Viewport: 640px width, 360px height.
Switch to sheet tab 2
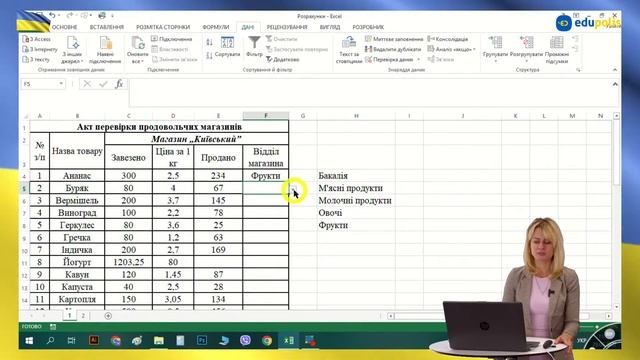83,316
